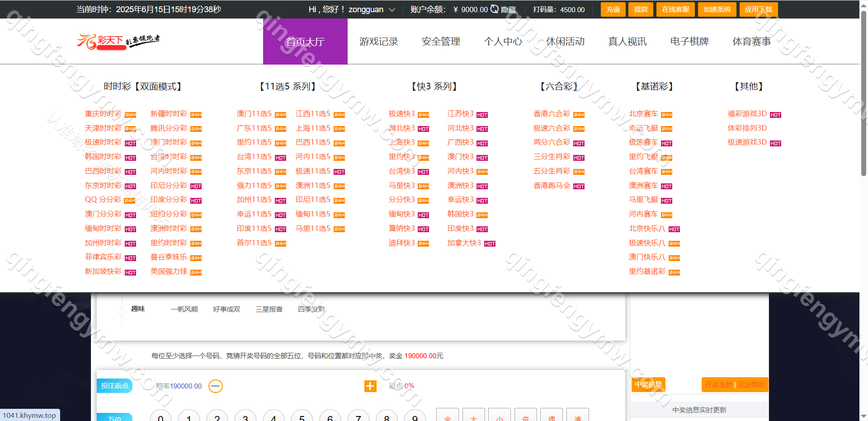Open the 首页大厅 lobby tab
Viewport: 868px width, 421px height.
coord(305,42)
